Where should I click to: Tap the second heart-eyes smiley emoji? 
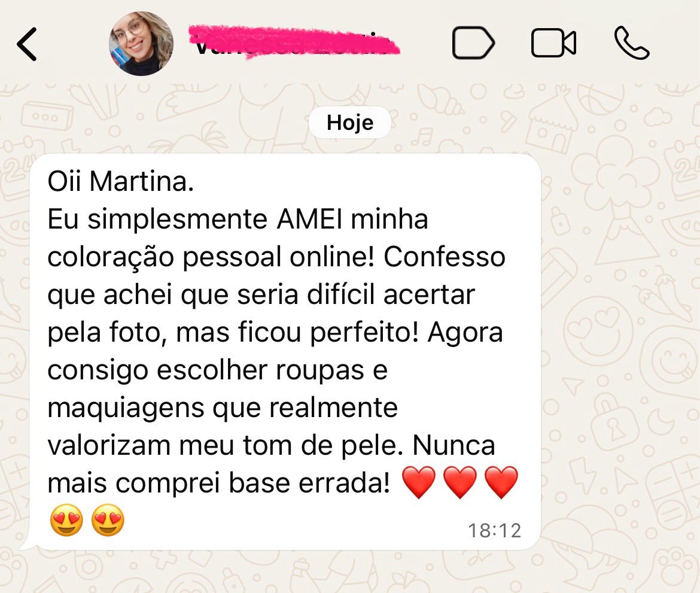click(x=108, y=520)
